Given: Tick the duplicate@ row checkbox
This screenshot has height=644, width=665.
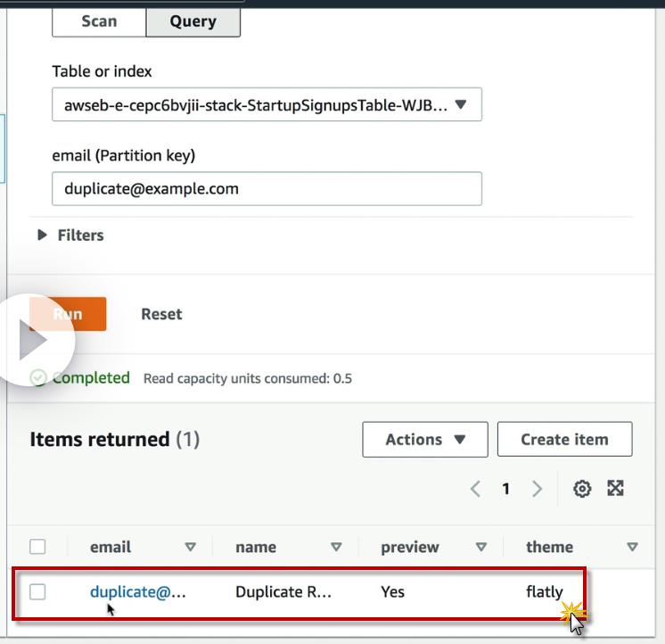Looking at the screenshot, I should click(x=37, y=591).
